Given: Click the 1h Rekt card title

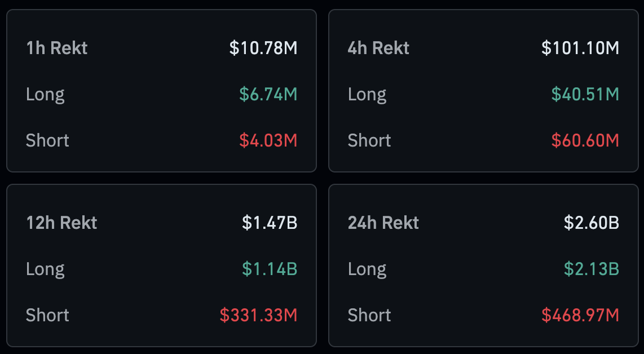Looking at the screenshot, I should 57,48.
